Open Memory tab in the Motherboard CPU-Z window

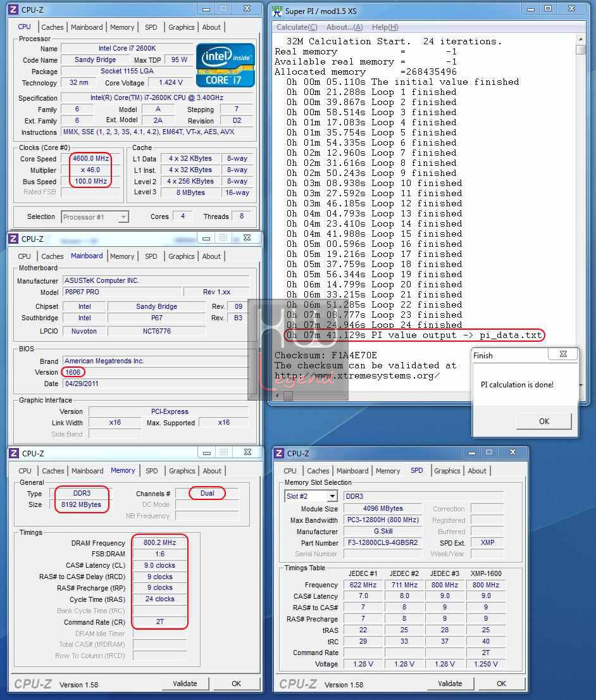pos(122,256)
